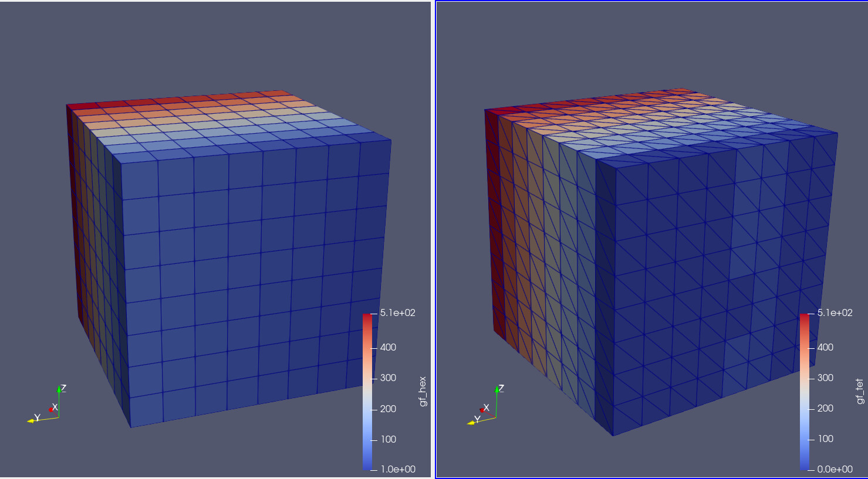
Task: Click the 1.0e+00 minimum label on gf_hex legend
Action: [x=397, y=469]
